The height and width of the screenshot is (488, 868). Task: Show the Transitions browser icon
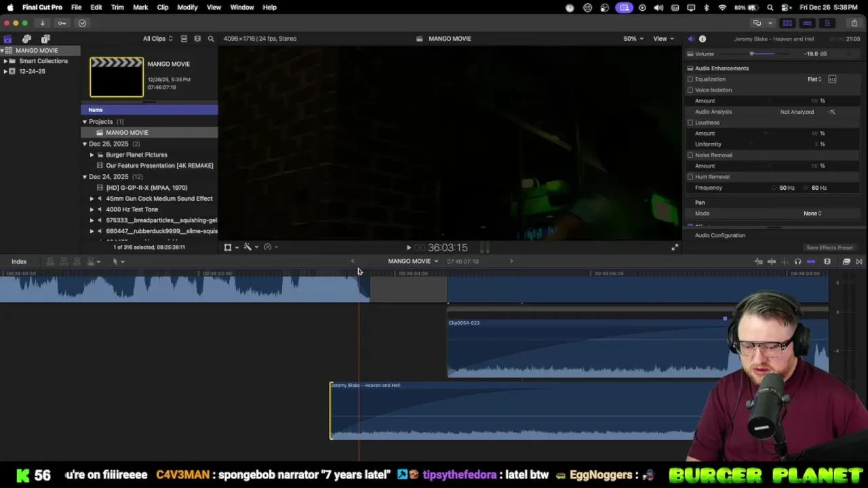859,262
